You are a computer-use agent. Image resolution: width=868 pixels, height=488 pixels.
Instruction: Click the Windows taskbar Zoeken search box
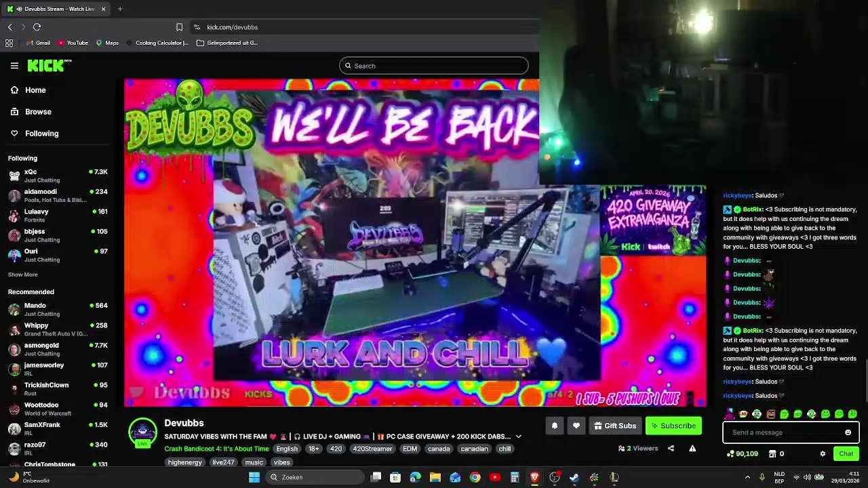click(315, 477)
